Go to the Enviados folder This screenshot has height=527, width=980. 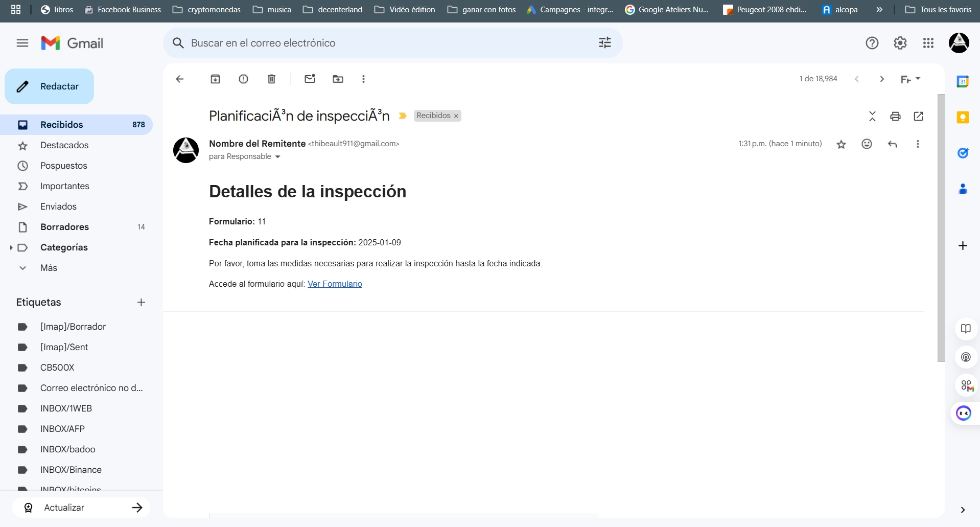point(58,207)
